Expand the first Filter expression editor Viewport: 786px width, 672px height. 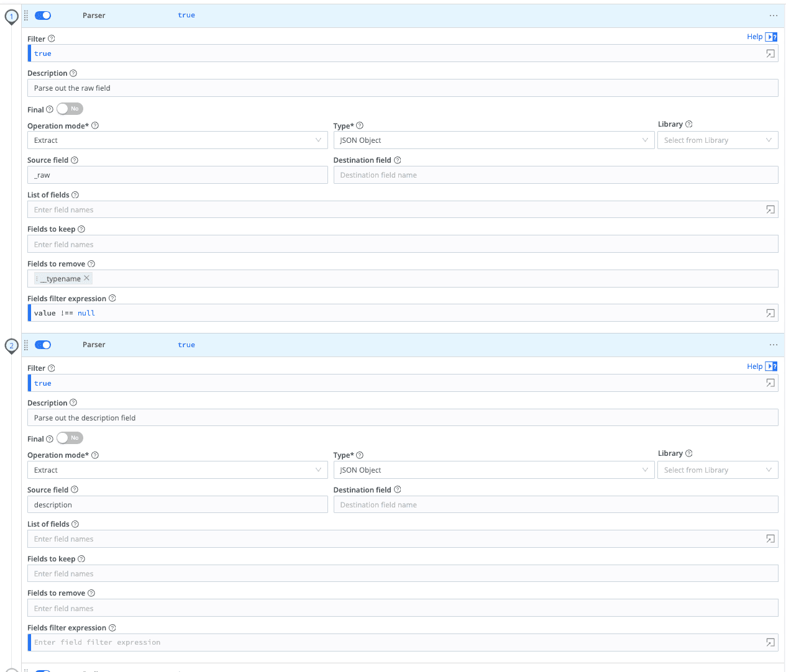(x=770, y=54)
